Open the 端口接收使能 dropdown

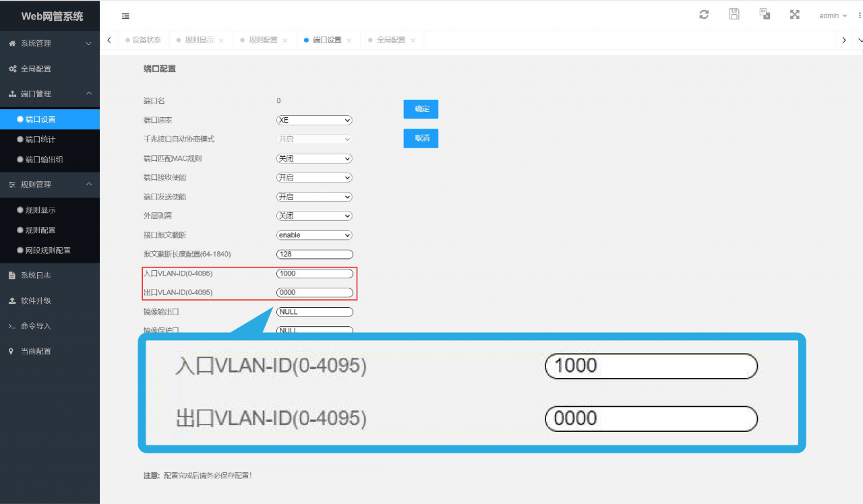[315, 178]
